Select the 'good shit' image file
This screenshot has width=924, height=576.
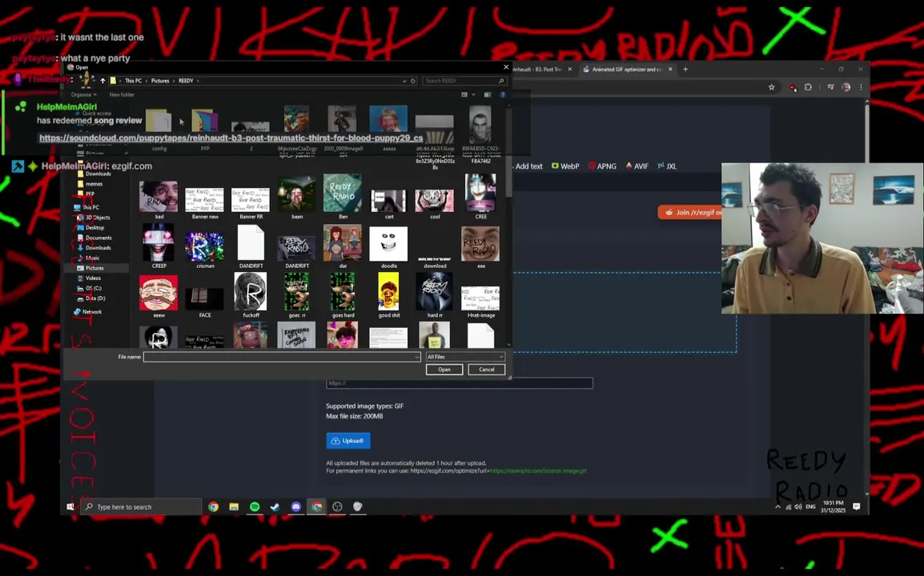[388, 296]
